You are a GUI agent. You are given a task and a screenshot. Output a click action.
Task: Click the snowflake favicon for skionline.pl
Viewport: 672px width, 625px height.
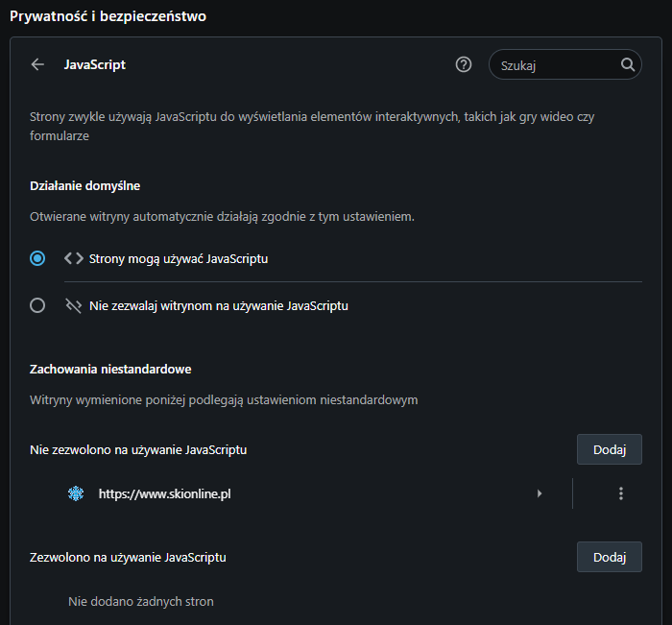tap(76, 493)
